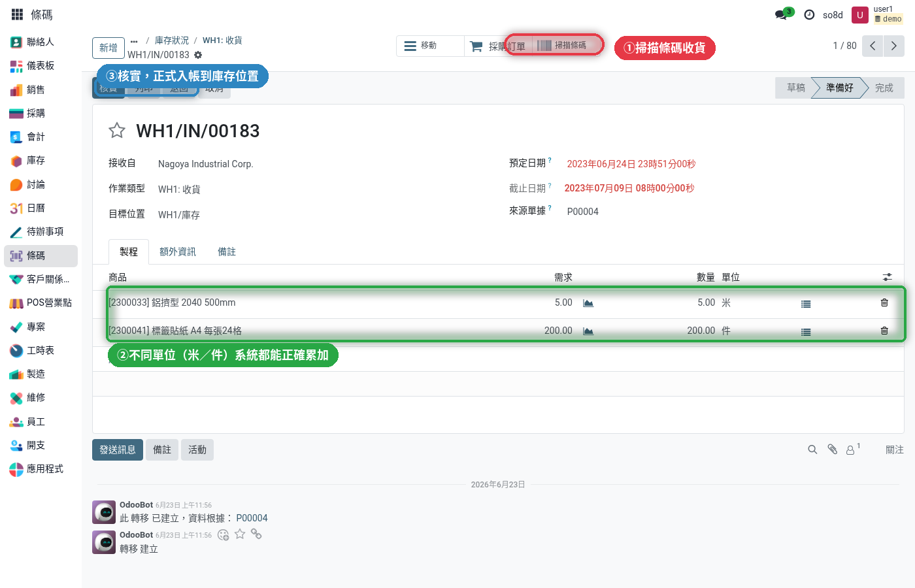
Task: Switch to 額外資訊 tab
Action: tap(178, 252)
